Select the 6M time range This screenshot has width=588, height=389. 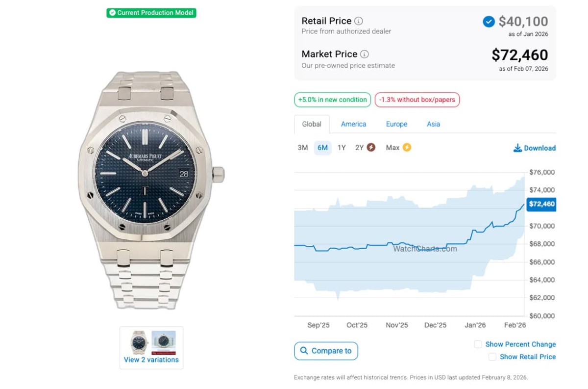tap(322, 148)
